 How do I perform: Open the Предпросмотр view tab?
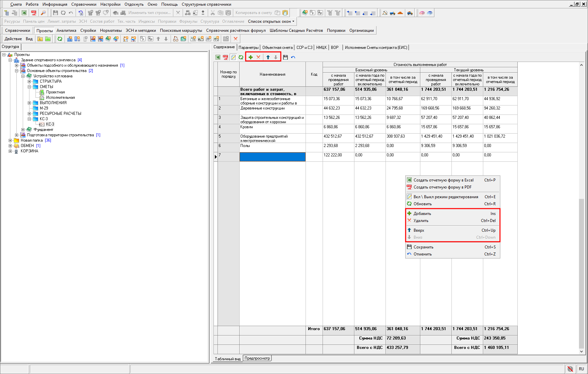[257, 358]
